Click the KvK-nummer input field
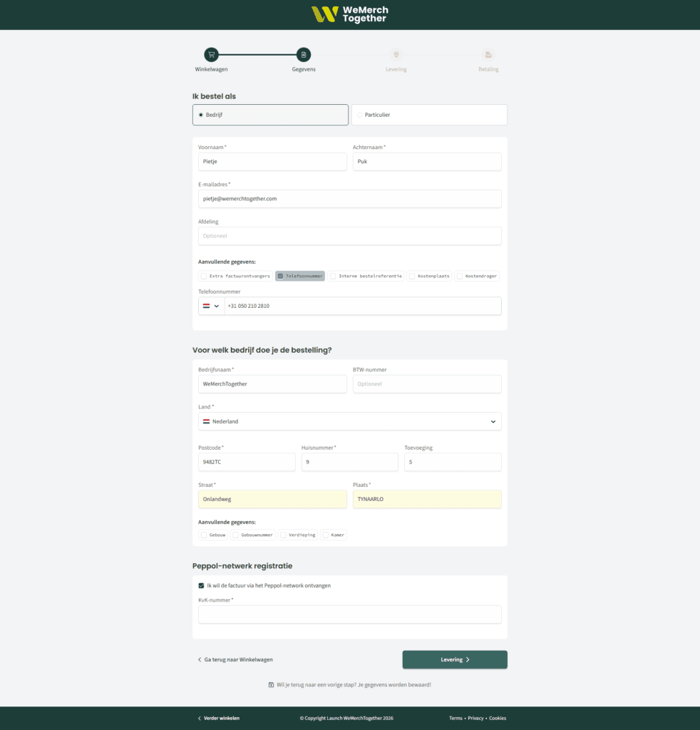 pyautogui.click(x=349, y=615)
